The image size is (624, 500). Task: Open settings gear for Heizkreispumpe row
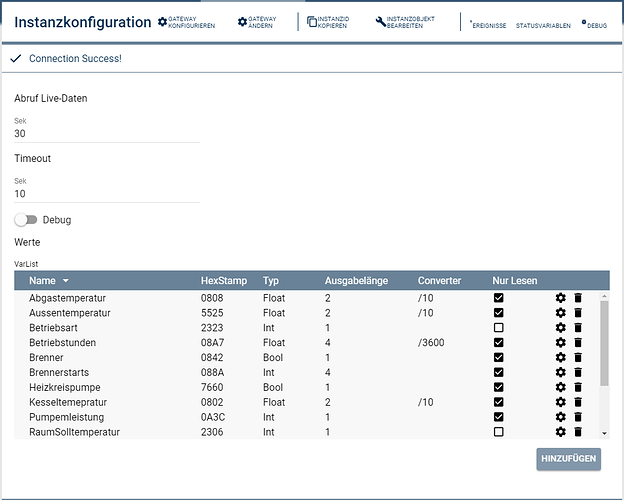[x=560, y=387]
